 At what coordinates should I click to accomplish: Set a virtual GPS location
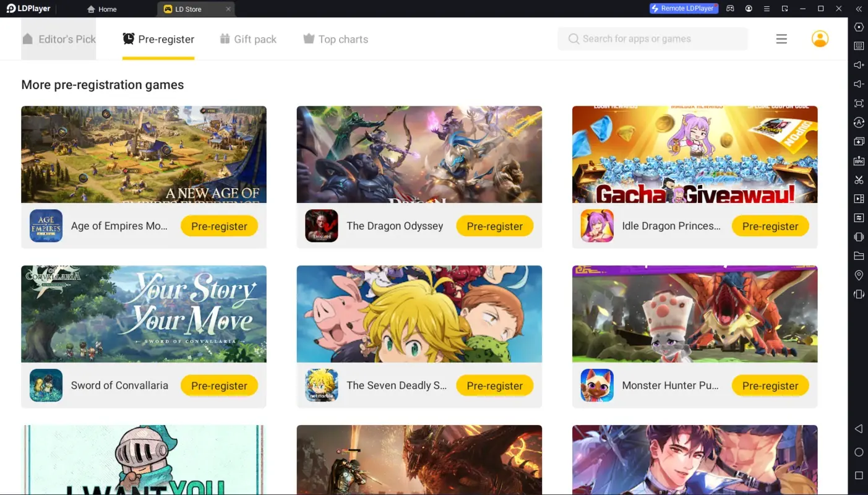[x=859, y=275]
